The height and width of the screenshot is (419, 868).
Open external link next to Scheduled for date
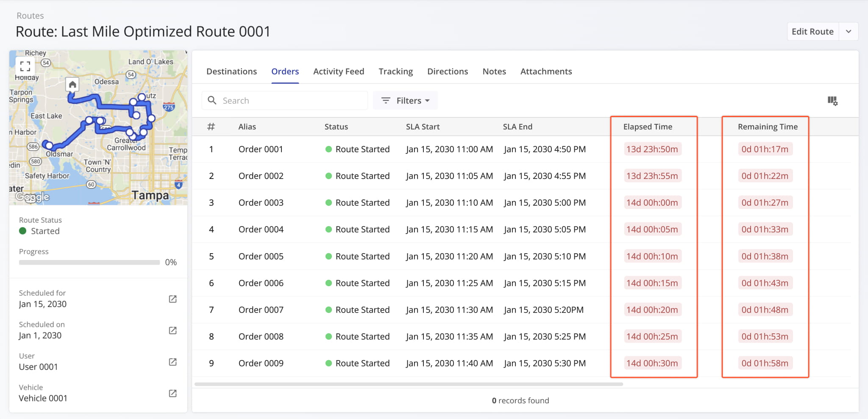172,299
